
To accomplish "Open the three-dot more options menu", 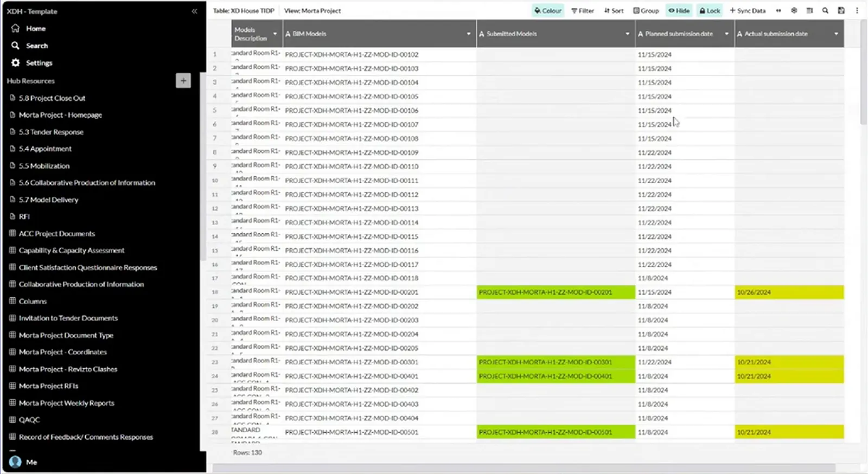I will point(857,10).
